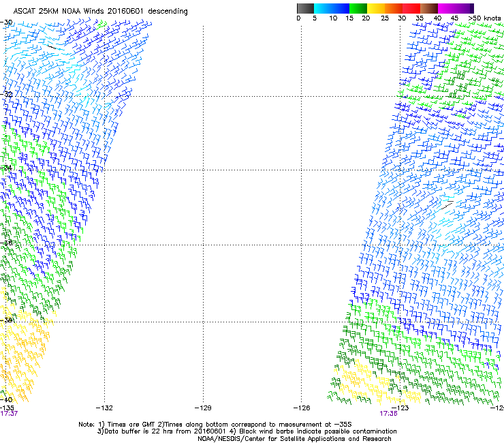Click the "10" label under the color bar

[x=333, y=18]
